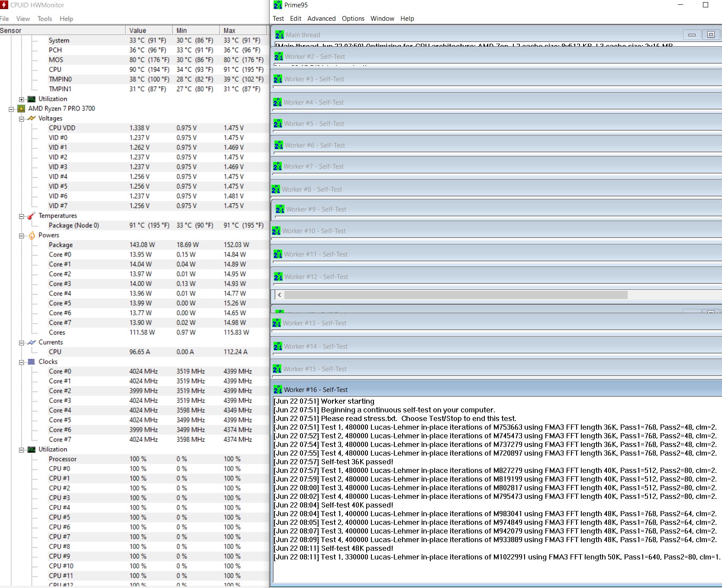Screen dimensions: 722x588
Task: Collapse the Powers tree node
Action: coord(21,235)
